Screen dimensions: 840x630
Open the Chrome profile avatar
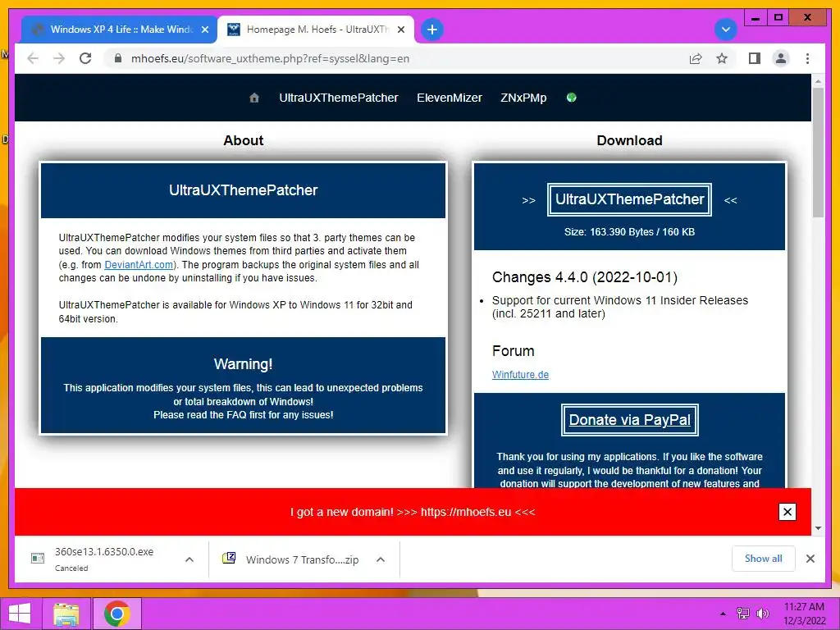[x=781, y=58]
